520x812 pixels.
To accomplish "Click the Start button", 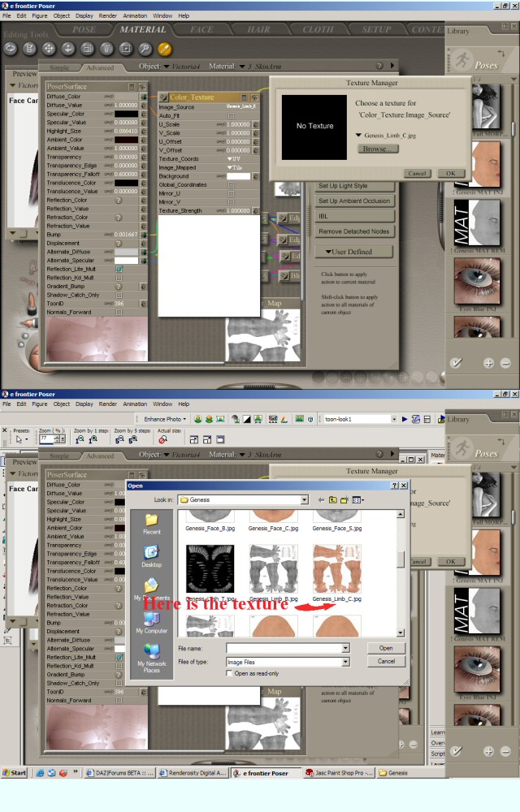I will tap(14, 773).
